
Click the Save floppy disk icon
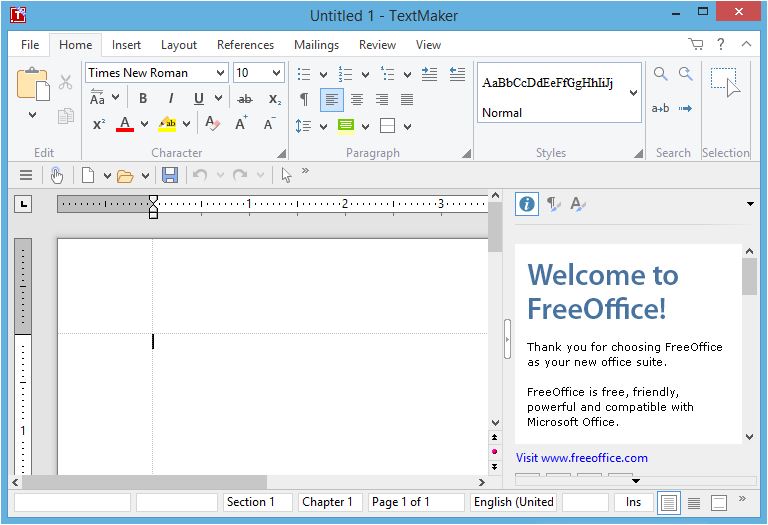click(x=170, y=175)
